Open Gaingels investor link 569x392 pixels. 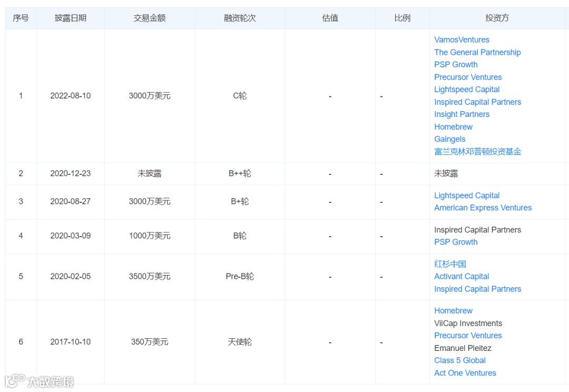(x=449, y=139)
